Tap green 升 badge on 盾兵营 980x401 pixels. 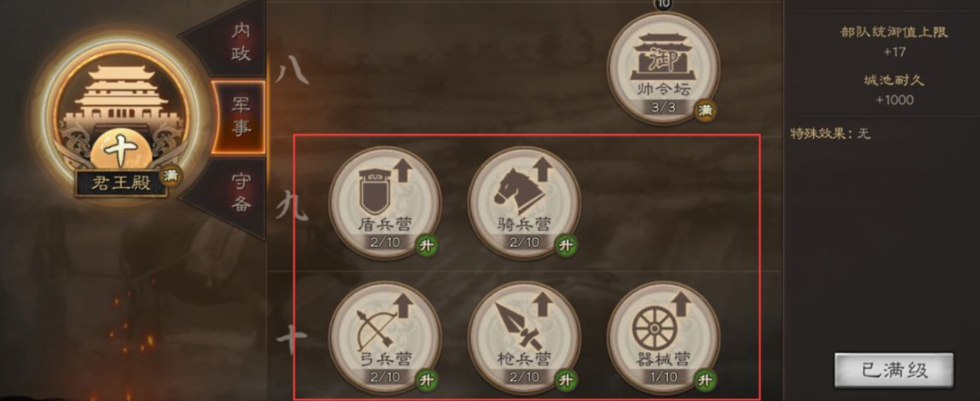(427, 246)
